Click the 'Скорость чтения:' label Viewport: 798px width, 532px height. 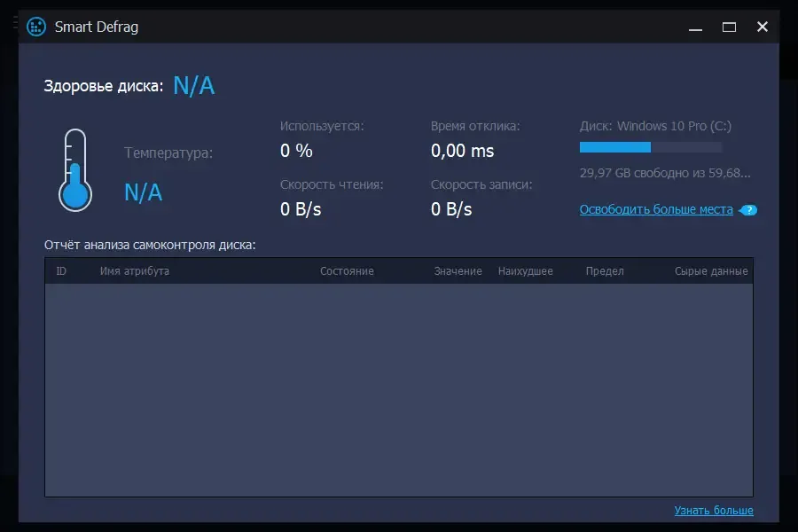click(x=332, y=184)
